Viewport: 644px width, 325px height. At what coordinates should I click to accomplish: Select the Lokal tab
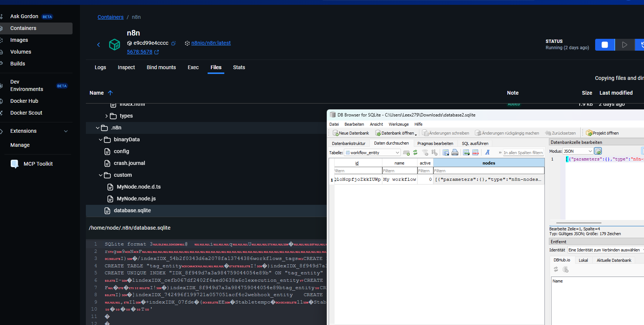pos(583,260)
